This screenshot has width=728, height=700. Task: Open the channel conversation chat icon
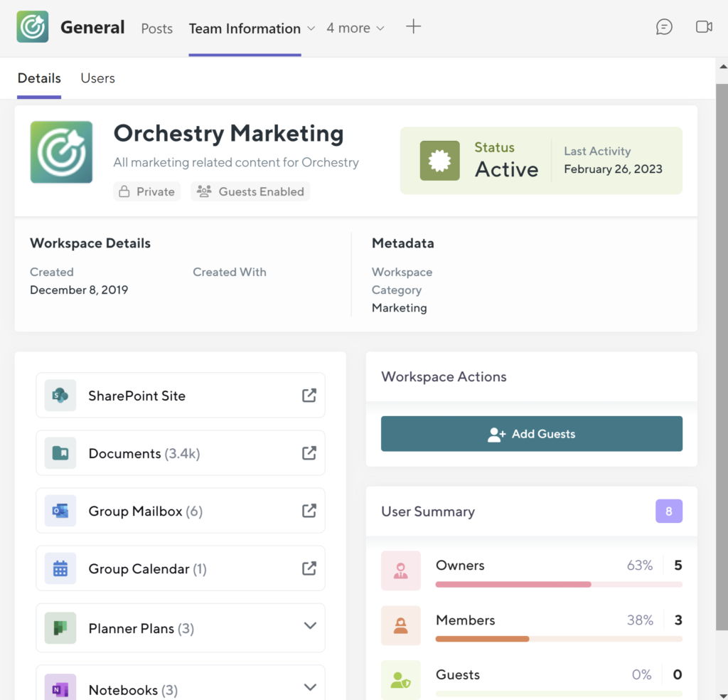click(x=664, y=27)
